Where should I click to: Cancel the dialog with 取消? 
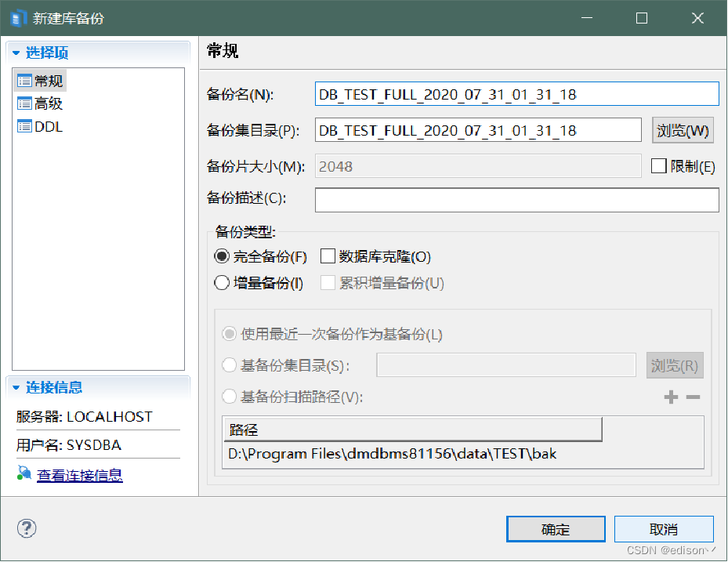click(664, 529)
